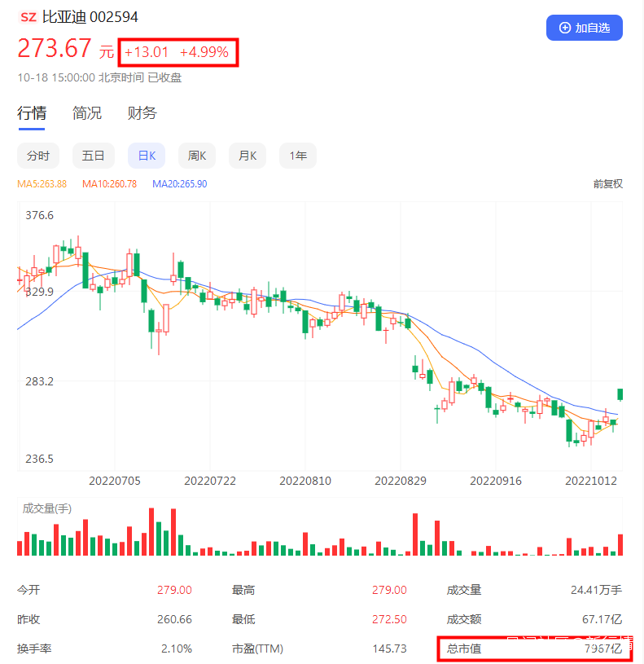Click the 329.9 price axis label
The height and width of the screenshot is (664, 644).
point(39,292)
